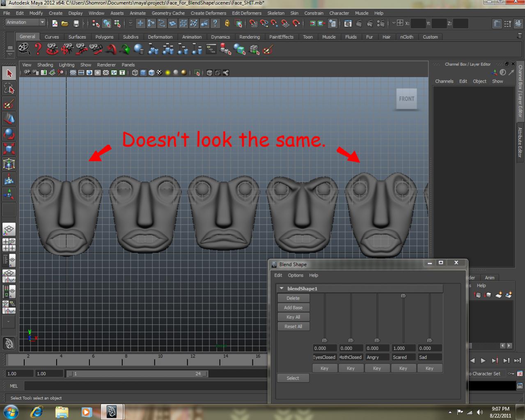Click the Open Scene folder icon
525x420 pixels.
[65, 23]
